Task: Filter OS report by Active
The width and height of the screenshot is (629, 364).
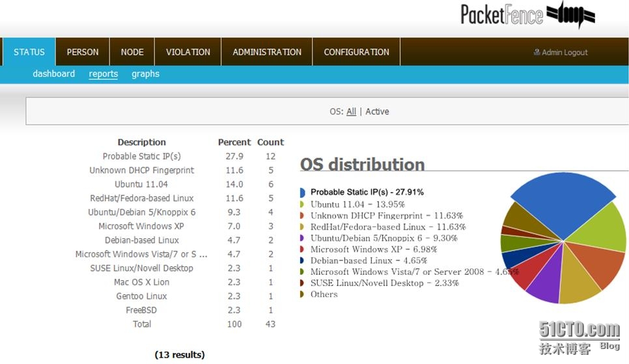Action: pyautogui.click(x=377, y=111)
